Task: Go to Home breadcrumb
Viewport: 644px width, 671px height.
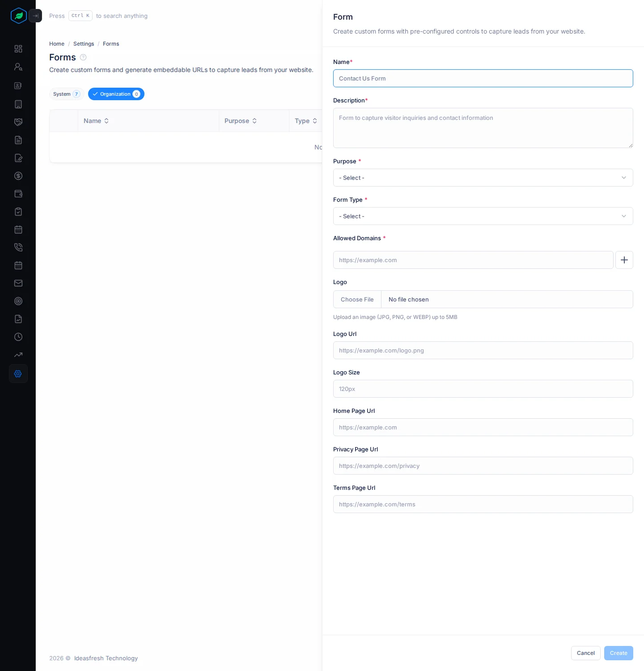Action: [x=57, y=44]
